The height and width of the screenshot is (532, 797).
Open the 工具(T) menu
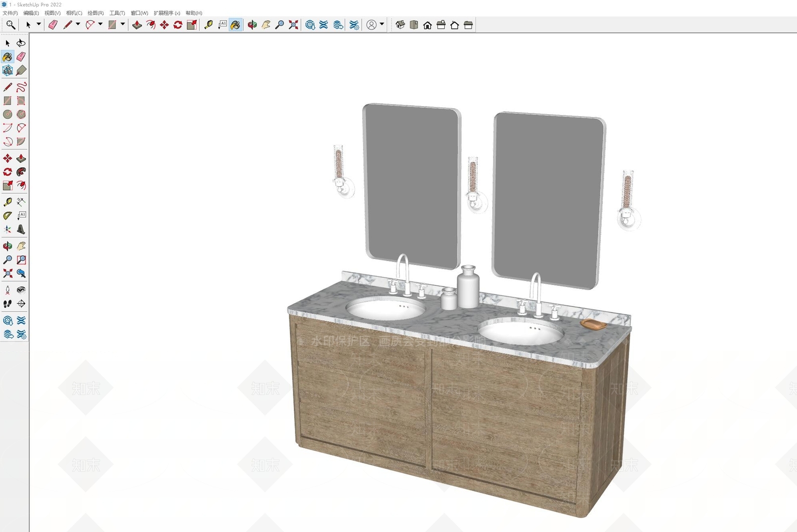pos(117,13)
